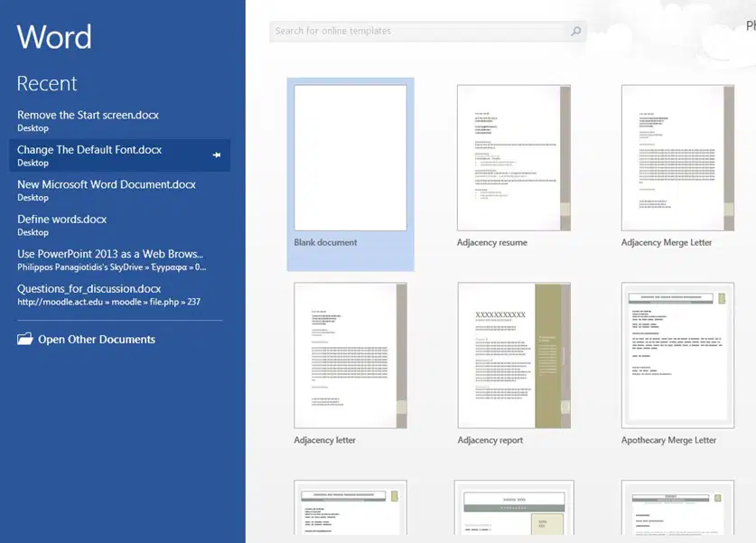Click Desktop under Change The Default Font.docx
The image size is (756, 543).
(33, 163)
